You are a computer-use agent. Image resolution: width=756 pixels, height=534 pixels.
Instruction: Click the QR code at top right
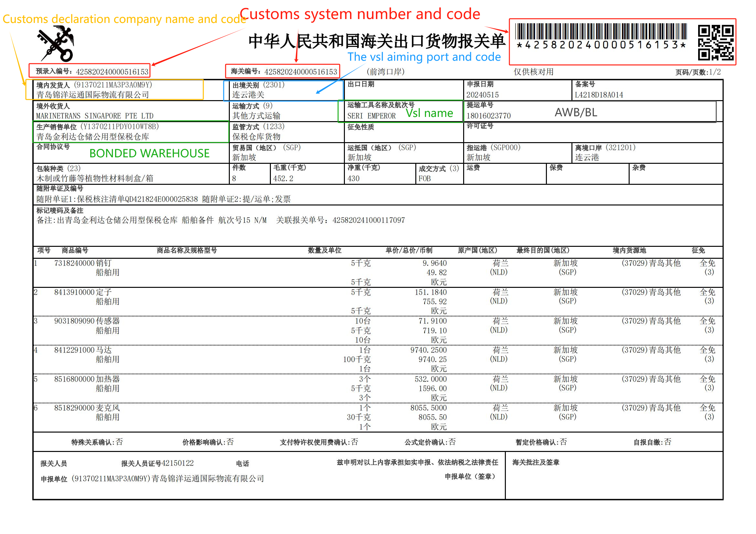[716, 42]
